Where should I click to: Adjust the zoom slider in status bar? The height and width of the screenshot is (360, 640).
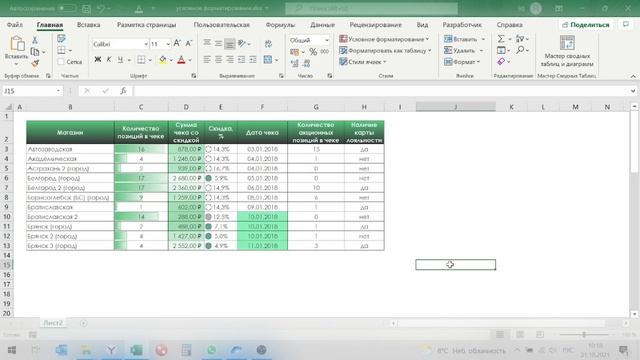point(584,335)
